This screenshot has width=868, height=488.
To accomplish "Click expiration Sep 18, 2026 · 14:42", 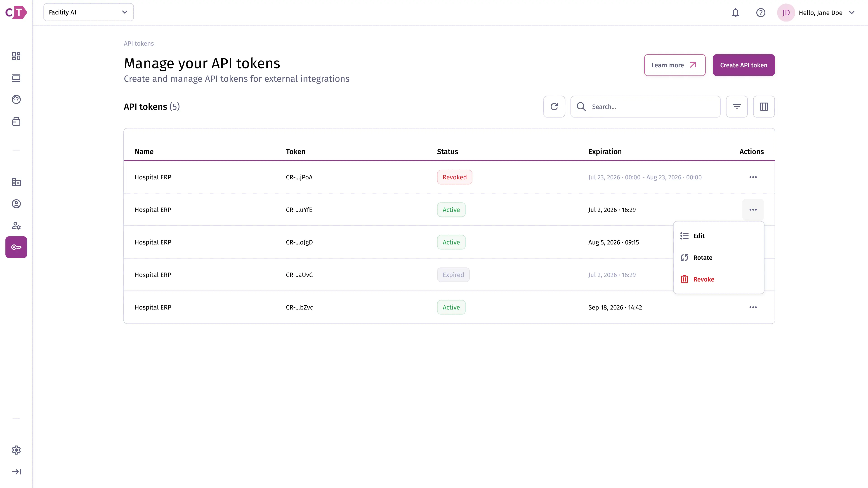I will click(x=615, y=307).
